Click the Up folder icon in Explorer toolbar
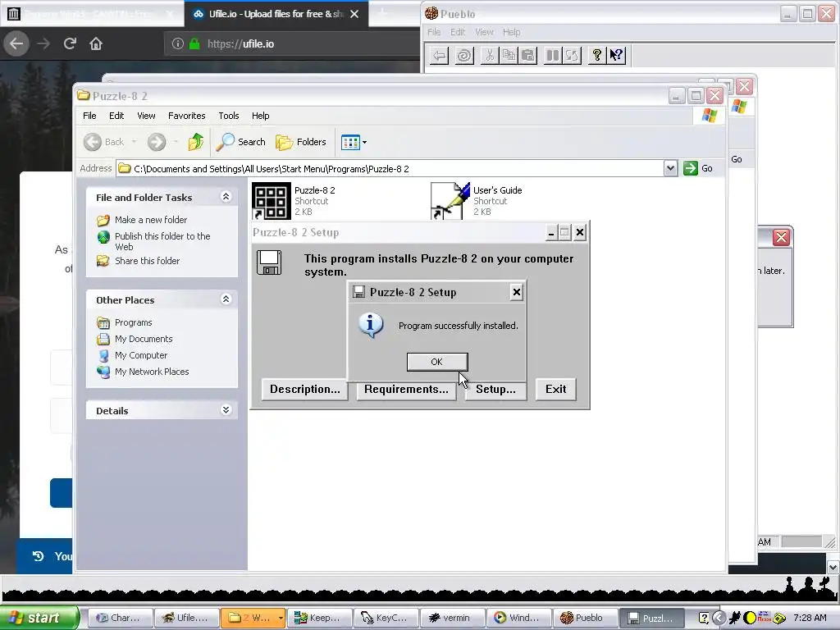Screen dimensions: 840x630 [196, 142]
